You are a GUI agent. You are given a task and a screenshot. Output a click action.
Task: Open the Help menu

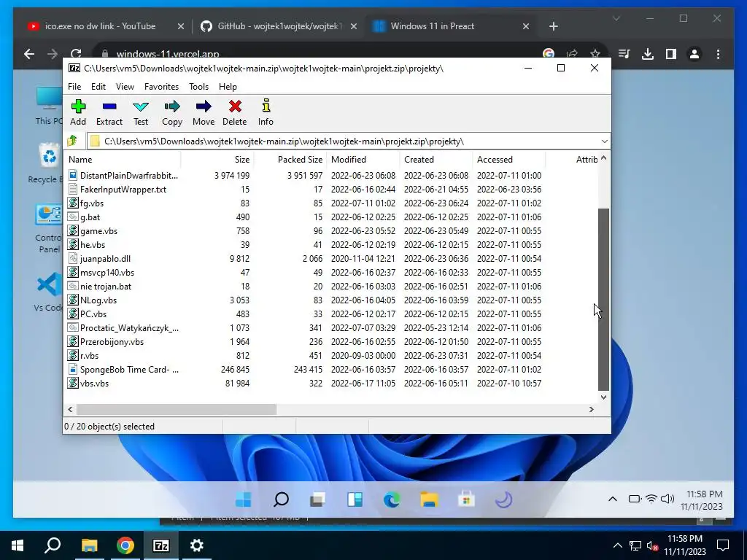(x=228, y=87)
